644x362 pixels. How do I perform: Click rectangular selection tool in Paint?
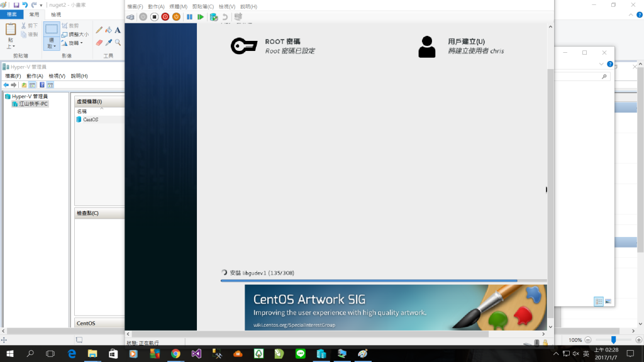[x=52, y=29]
